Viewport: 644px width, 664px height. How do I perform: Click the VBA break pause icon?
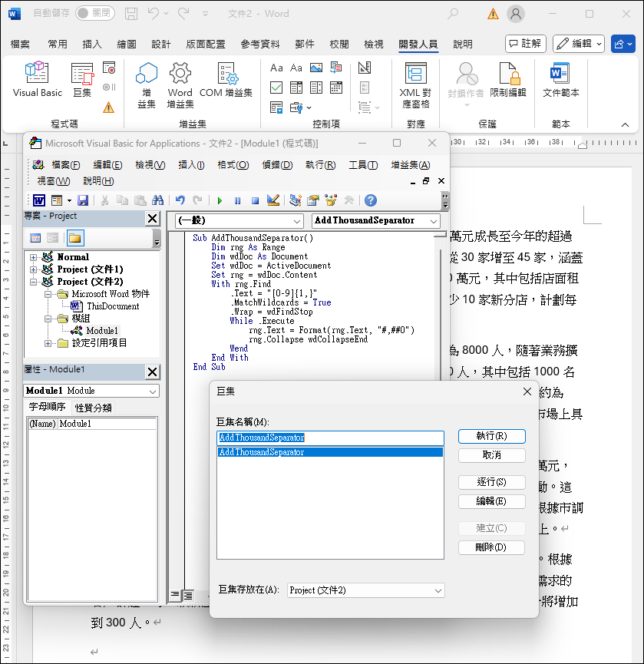pyautogui.click(x=237, y=200)
